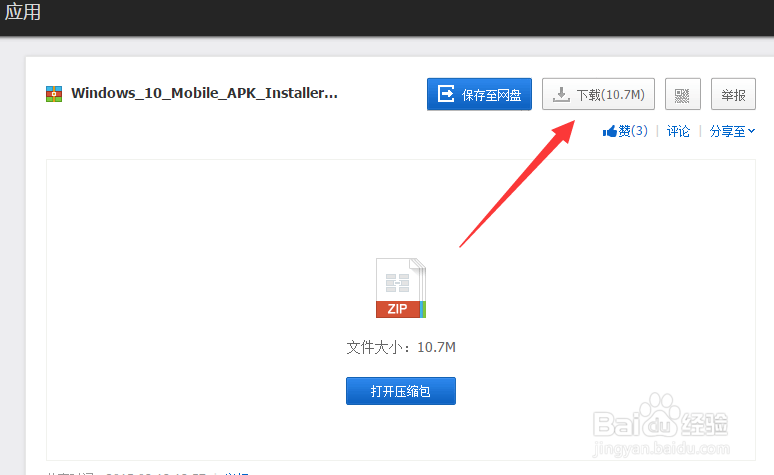Open the QR code button
Image resolution: width=774 pixels, height=475 pixels.
pos(682,94)
